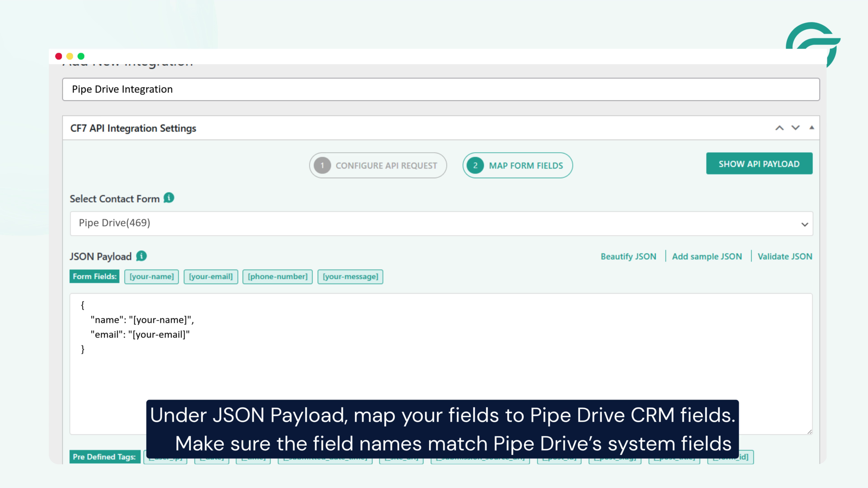
Task: Click the "name": "[your-name]" line in payload
Action: pos(142,320)
